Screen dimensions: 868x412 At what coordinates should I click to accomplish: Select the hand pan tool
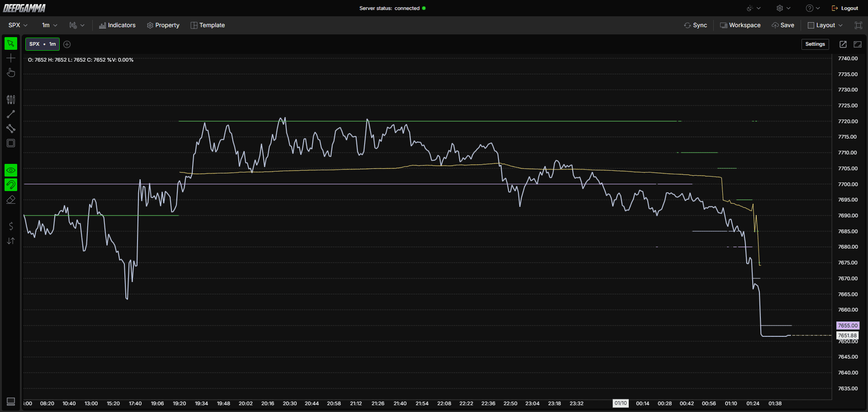click(x=11, y=72)
